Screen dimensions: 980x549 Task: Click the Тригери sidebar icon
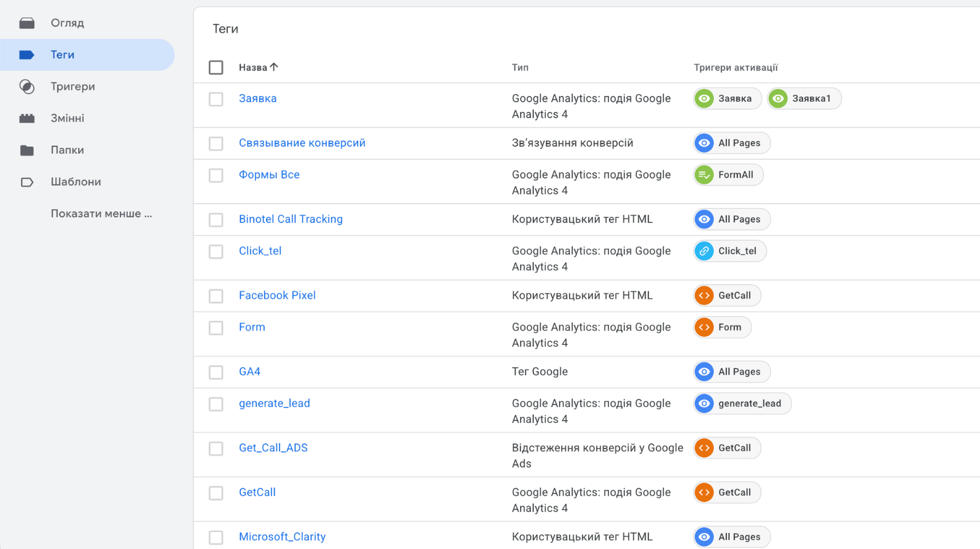(x=27, y=87)
